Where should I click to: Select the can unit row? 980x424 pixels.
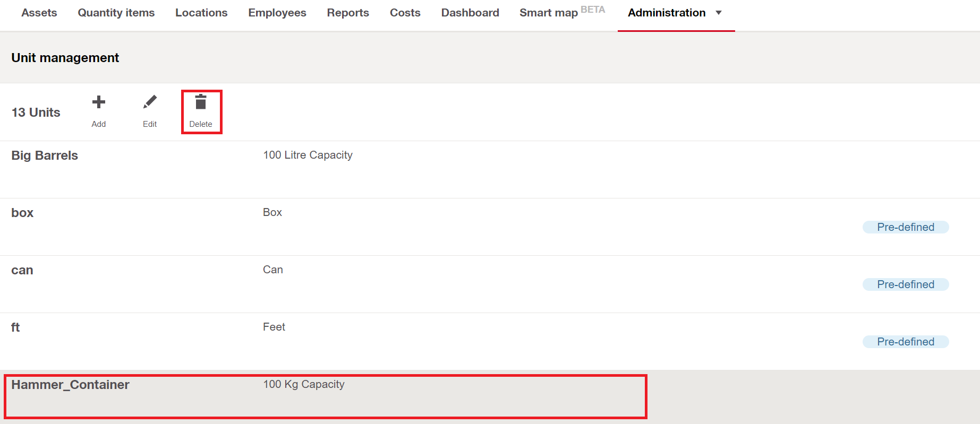pos(490,284)
